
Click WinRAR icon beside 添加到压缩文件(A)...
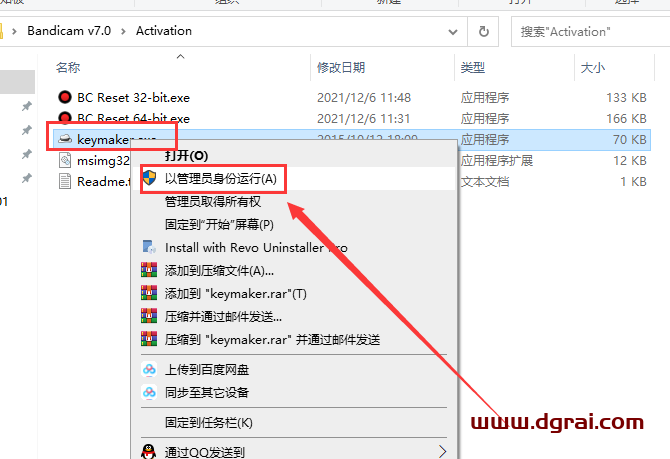[x=149, y=270]
